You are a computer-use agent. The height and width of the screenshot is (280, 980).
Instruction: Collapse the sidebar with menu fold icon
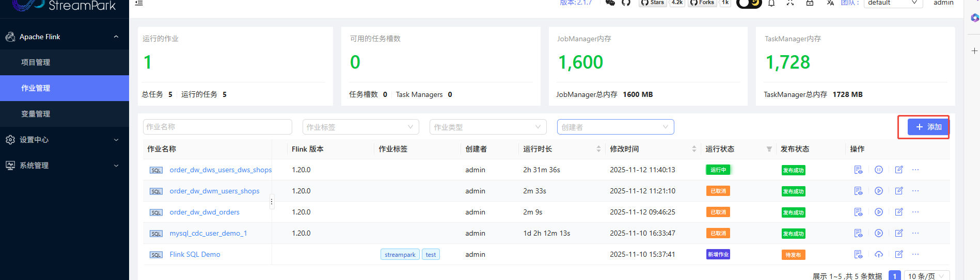tap(139, 3)
